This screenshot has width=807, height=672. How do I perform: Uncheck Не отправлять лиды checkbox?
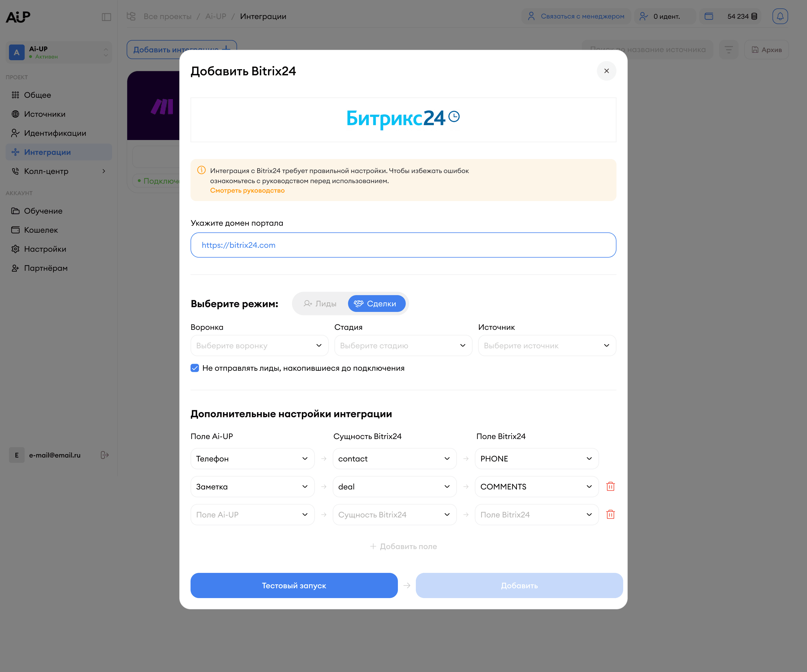195,368
